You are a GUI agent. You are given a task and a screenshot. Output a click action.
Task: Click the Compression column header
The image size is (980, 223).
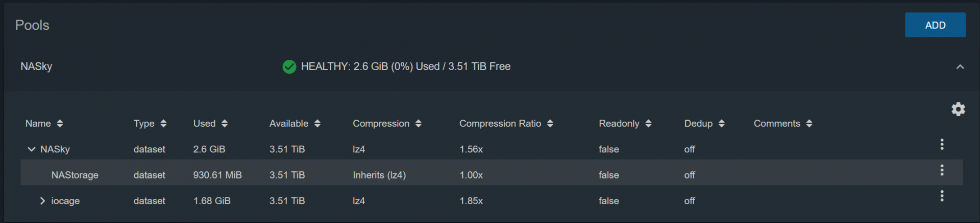tap(381, 123)
